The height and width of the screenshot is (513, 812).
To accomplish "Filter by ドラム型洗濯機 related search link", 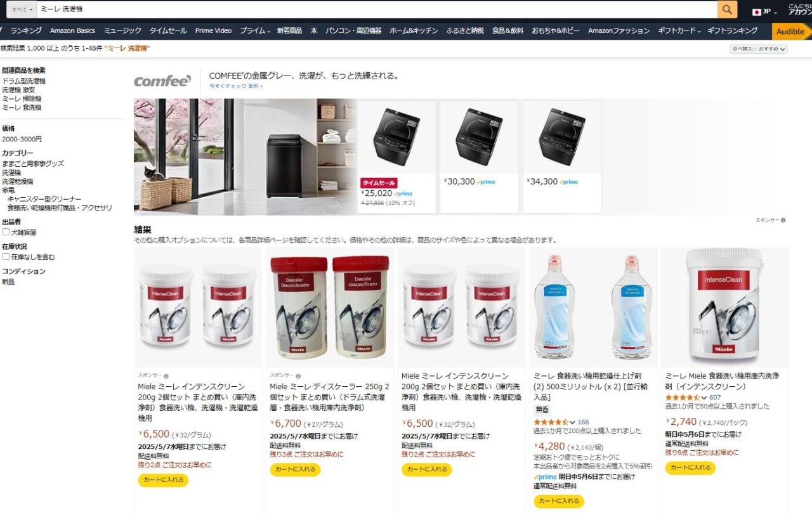I will (23, 81).
